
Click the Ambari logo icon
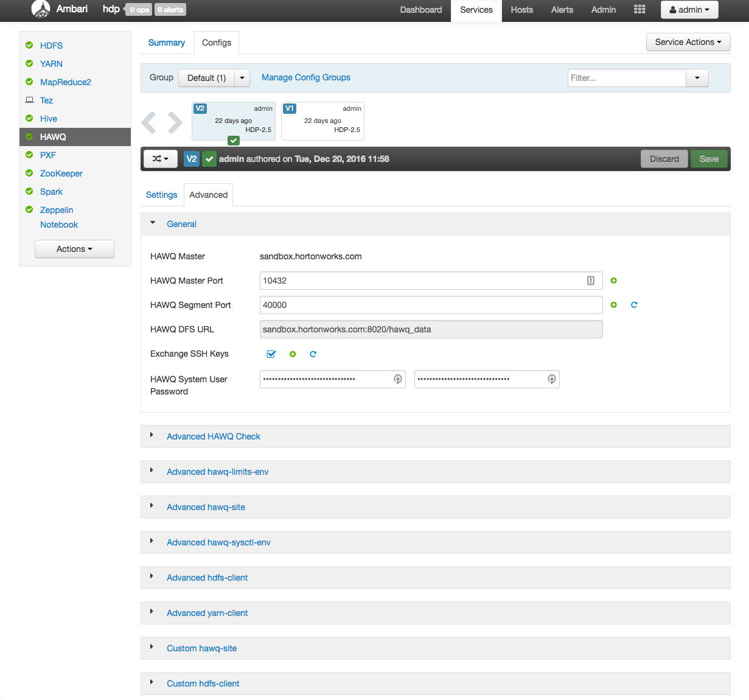click(41, 10)
